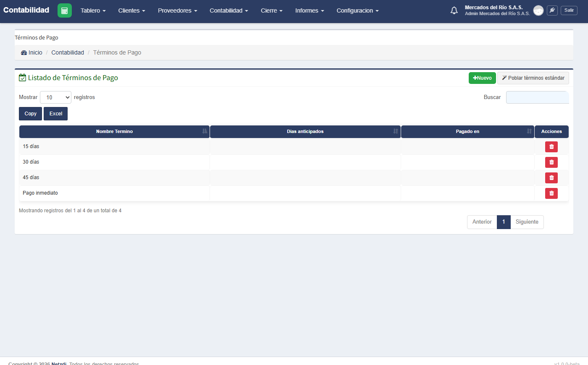Select the 'Pago inmediato' row name
Image resolution: width=588 pixels, height=365 pixels.
click(40, 193)
